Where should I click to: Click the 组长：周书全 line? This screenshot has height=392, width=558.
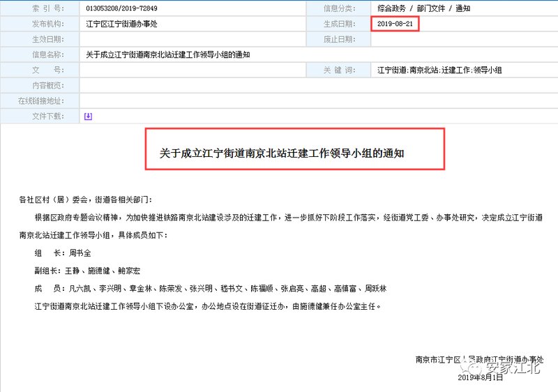click(63, 253)
